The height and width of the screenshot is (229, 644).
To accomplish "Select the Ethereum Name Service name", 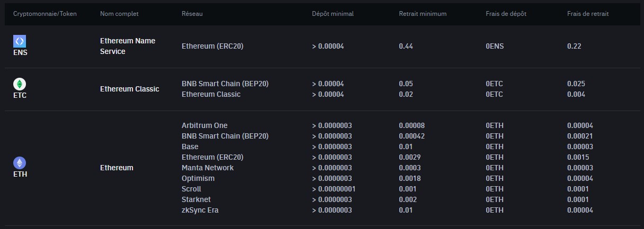I will pyautogui.click(x=128, y=46).
